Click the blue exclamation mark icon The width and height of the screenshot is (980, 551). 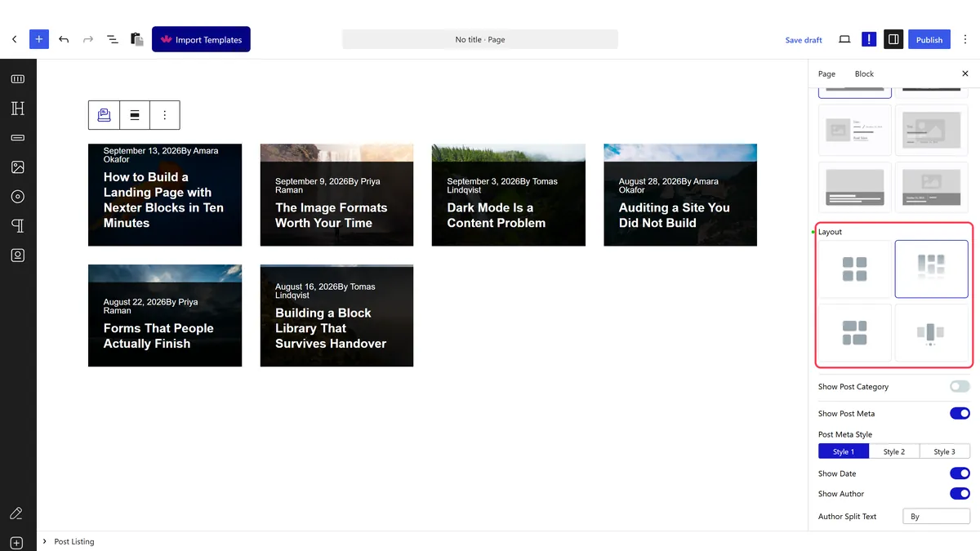(869, 39)
